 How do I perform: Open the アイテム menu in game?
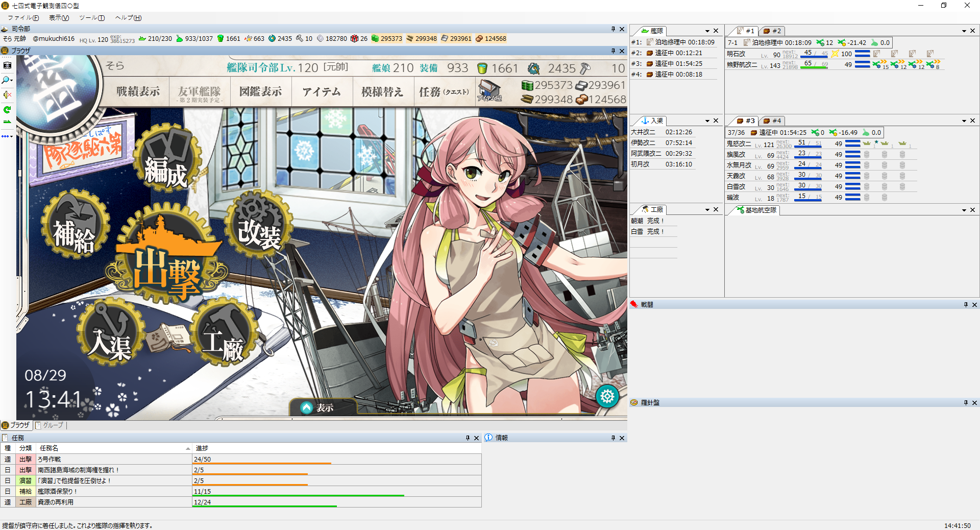pyautogui.click(x=322, y=91)
